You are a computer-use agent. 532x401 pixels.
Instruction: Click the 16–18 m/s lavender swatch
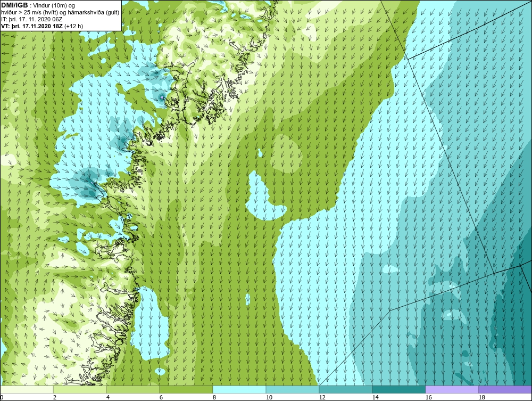pyautogui.click(x=452, y=389)
